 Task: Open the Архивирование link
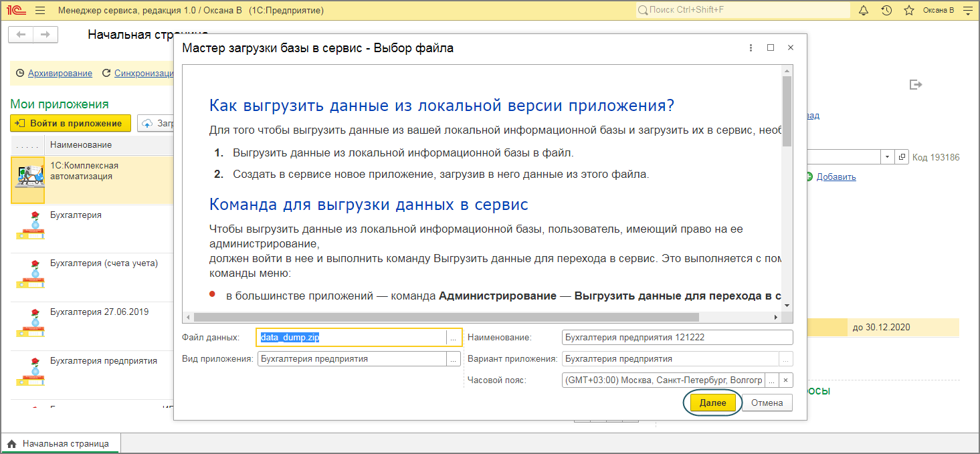click(60, 74)
